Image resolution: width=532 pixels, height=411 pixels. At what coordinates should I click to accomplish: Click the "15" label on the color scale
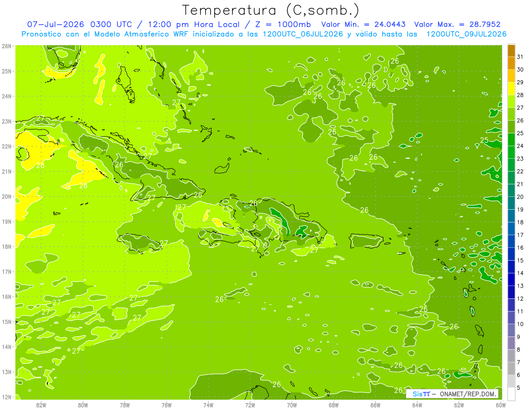pos(520,261)
